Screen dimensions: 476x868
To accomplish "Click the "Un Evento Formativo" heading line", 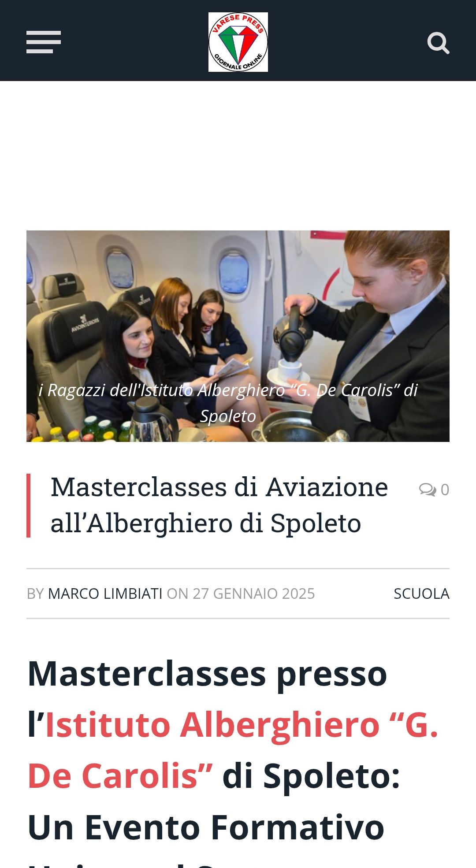I will 206,827.
